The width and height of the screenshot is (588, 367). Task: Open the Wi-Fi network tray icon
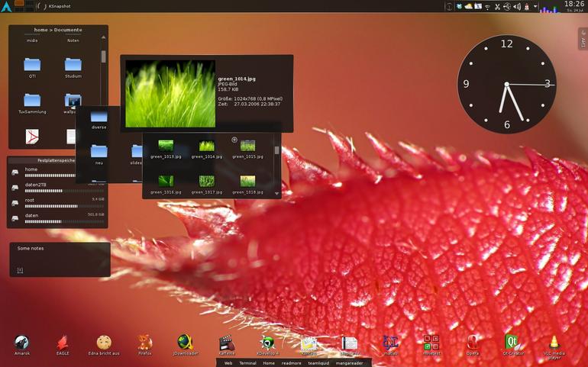click(487, 7)
